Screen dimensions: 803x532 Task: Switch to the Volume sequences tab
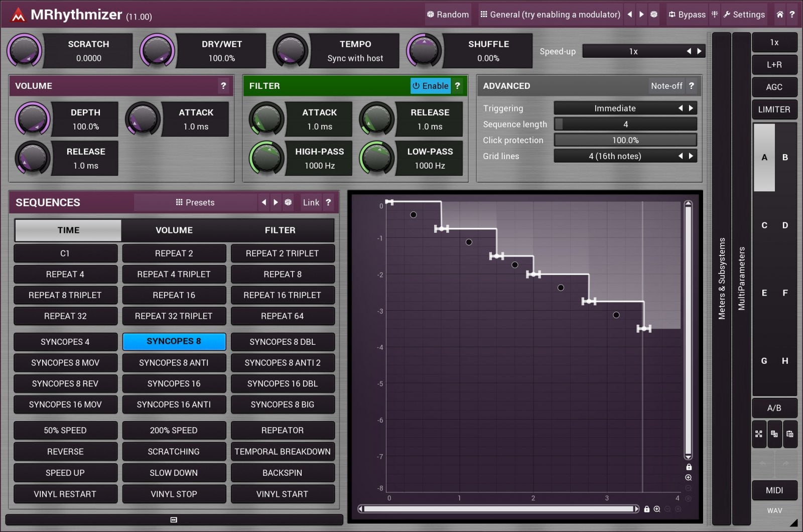click(174, 230)
